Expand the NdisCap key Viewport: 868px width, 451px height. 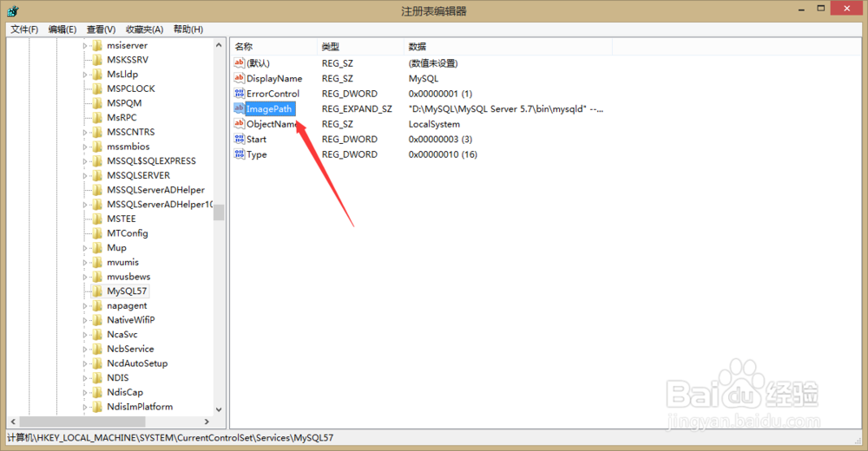click(85, 392)
